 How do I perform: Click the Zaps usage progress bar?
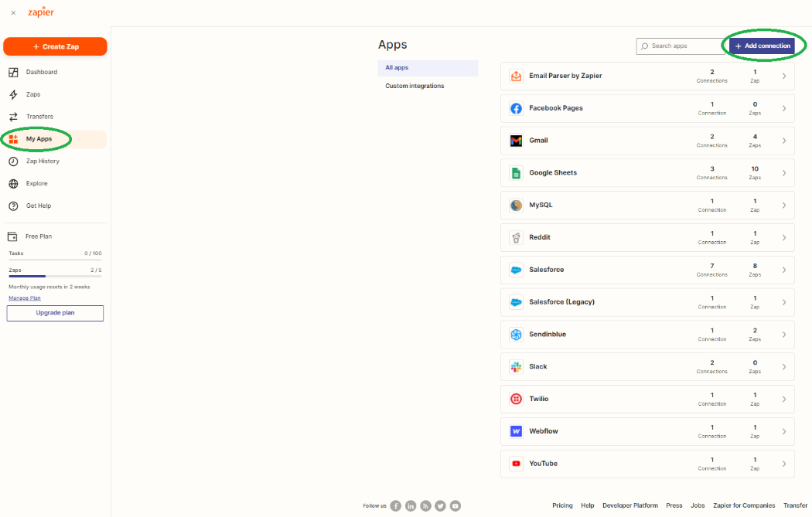(55, 277)
